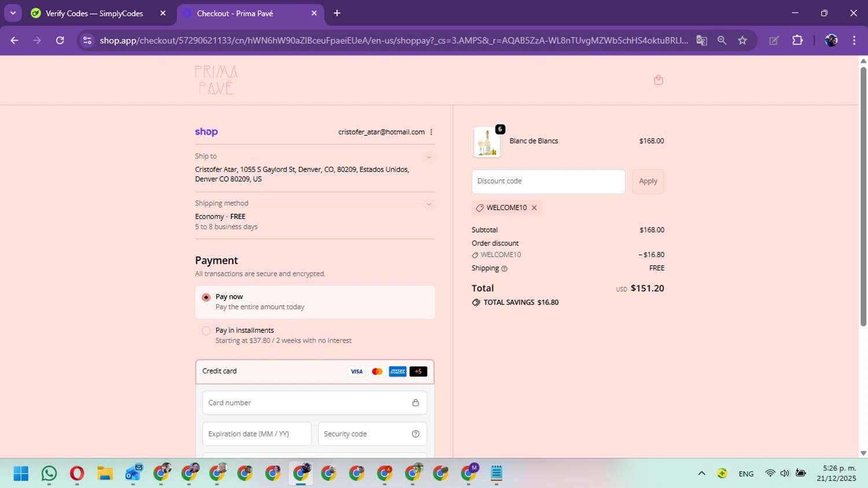Open the Windows Start menu

point(21,474)
